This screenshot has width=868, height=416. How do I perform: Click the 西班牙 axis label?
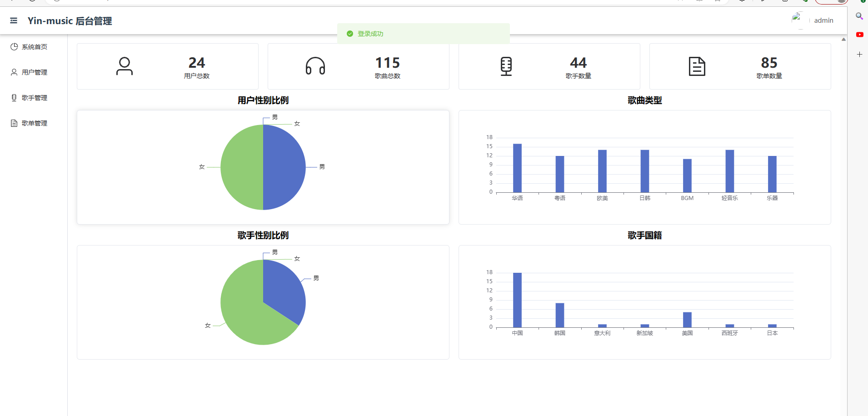[x=730, y=333]
